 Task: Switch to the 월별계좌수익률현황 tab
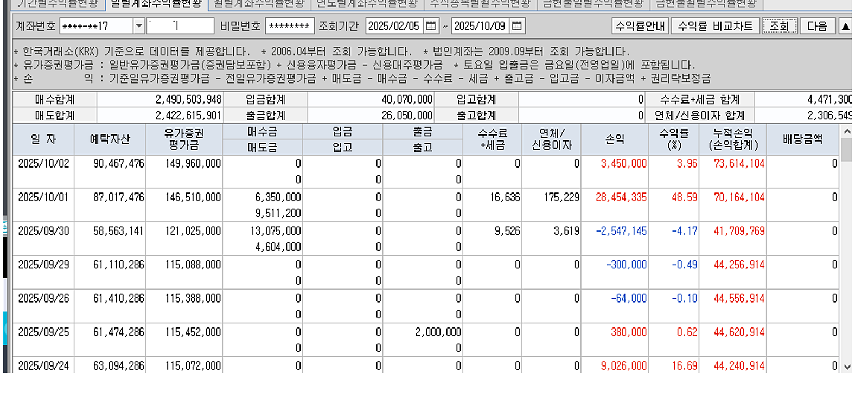(259, 4)
